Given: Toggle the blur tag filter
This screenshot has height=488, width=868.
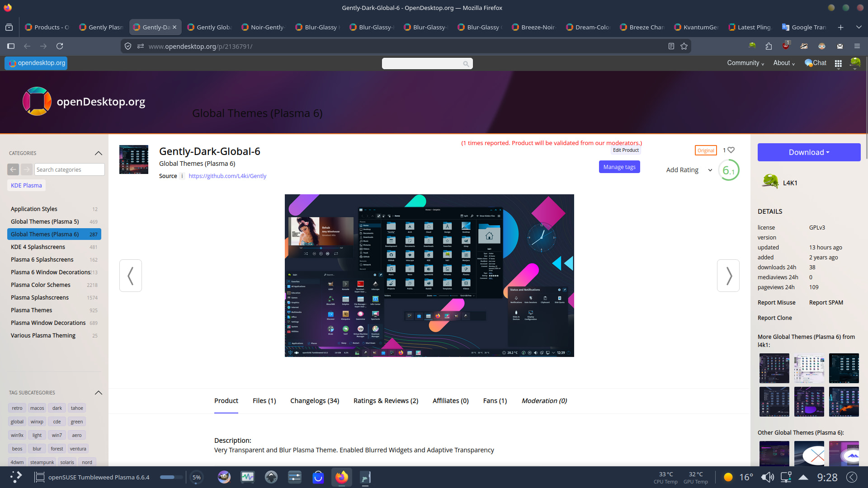Looking at the screenshot, I should [37, 449].
